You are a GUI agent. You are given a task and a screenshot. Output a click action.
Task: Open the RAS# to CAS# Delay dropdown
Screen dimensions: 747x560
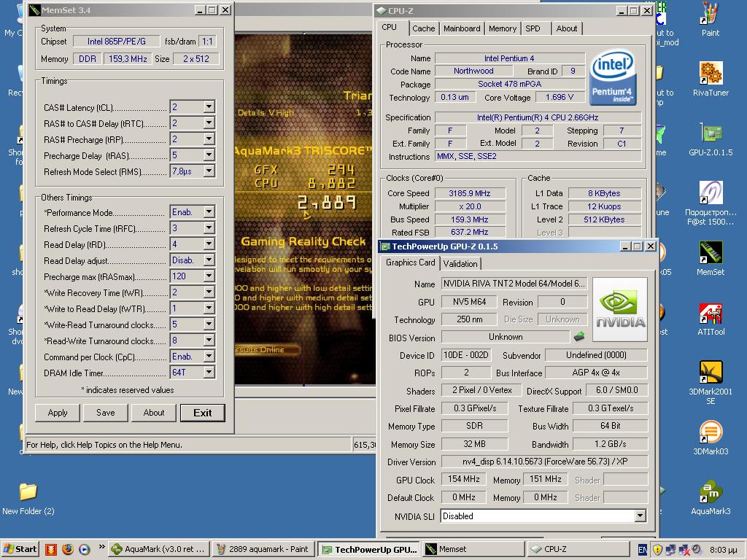(209, 122)
